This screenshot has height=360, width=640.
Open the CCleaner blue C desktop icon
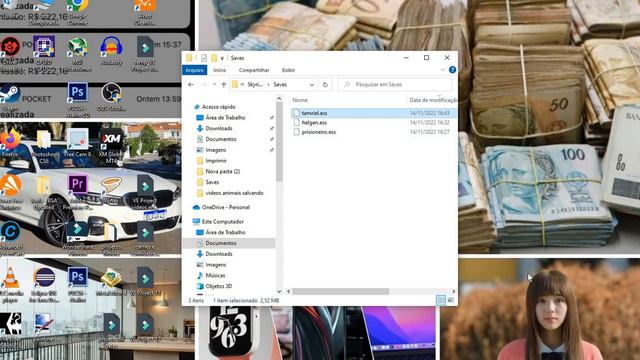tap(10, 238)
